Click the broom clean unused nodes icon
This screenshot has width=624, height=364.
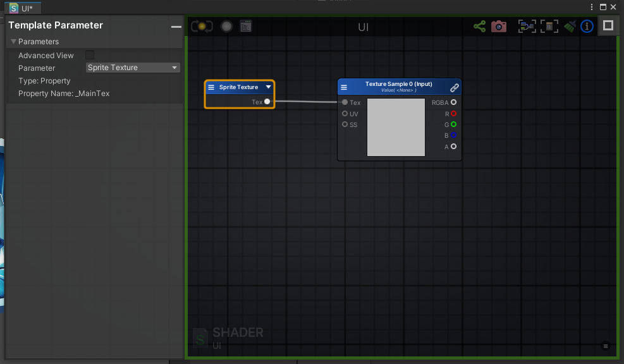point(570,27)
